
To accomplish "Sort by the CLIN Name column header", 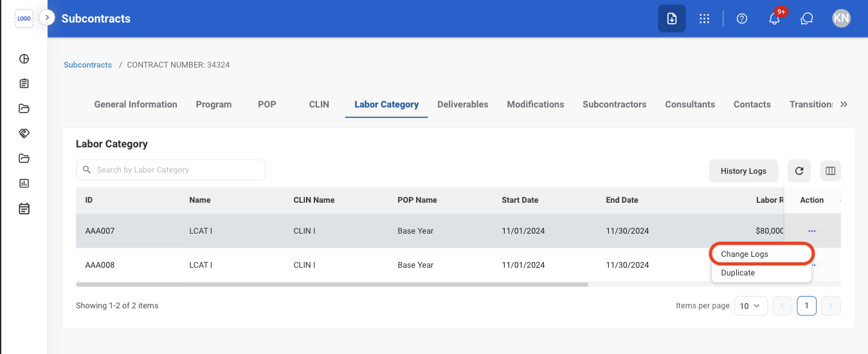I will click(x=314, y=200).
